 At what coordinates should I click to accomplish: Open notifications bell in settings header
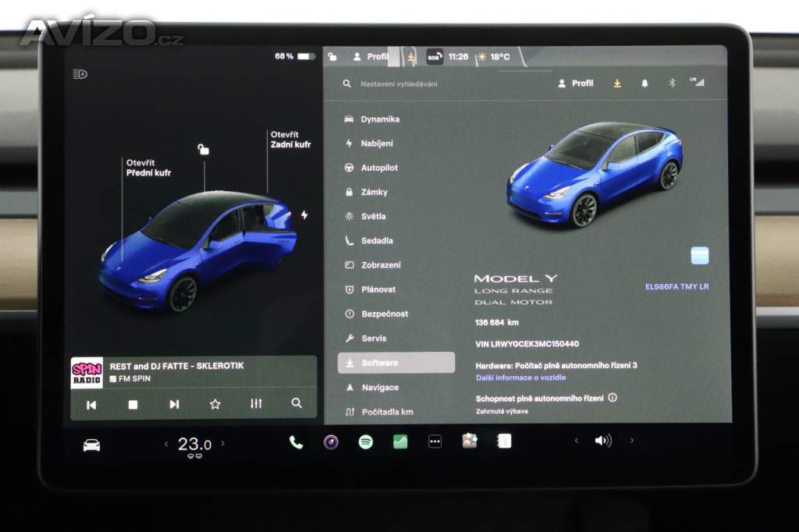645,83
